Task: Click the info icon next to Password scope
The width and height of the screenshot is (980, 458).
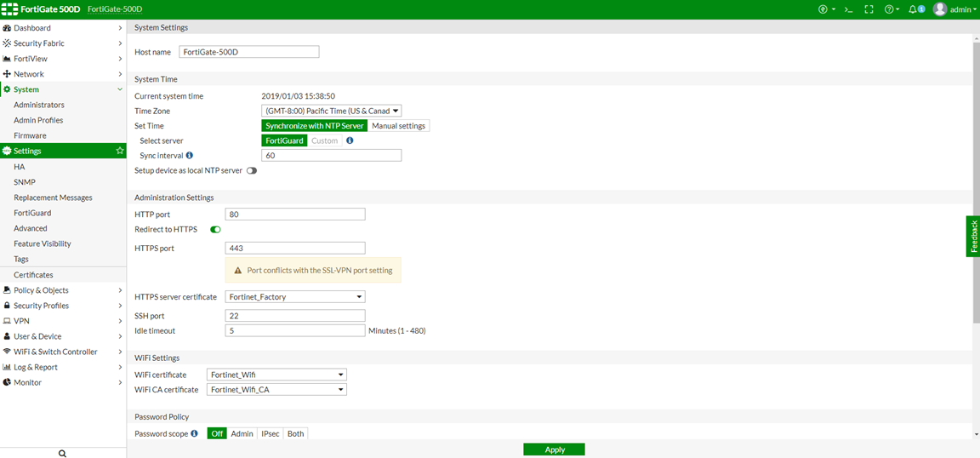Action: point(194,433)
